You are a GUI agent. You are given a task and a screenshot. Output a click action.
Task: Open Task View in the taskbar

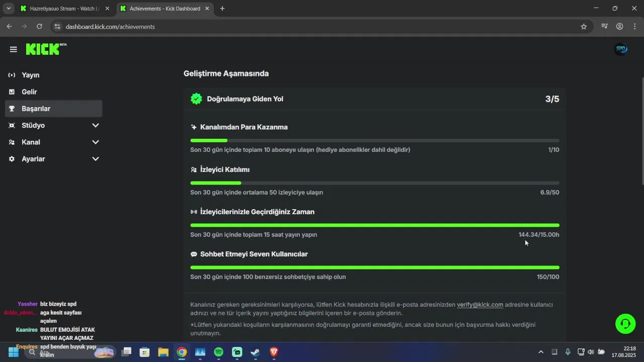tap(126, 352)
